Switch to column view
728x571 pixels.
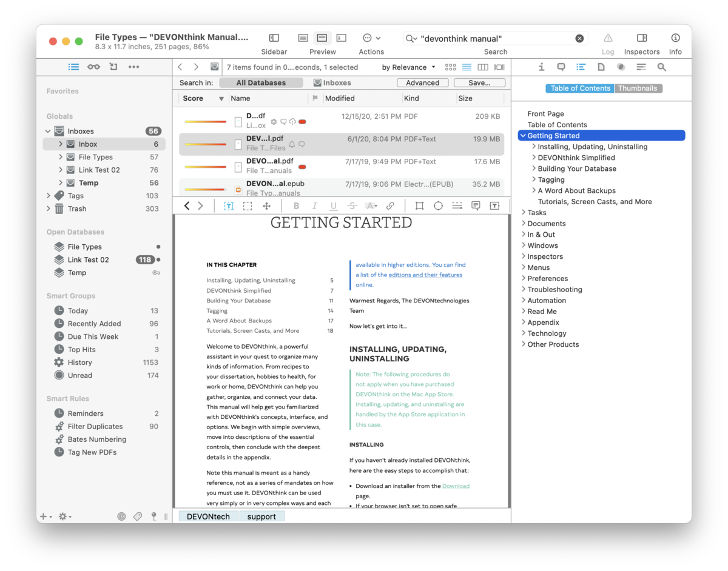pyautogui.click(x=483, y=67)
